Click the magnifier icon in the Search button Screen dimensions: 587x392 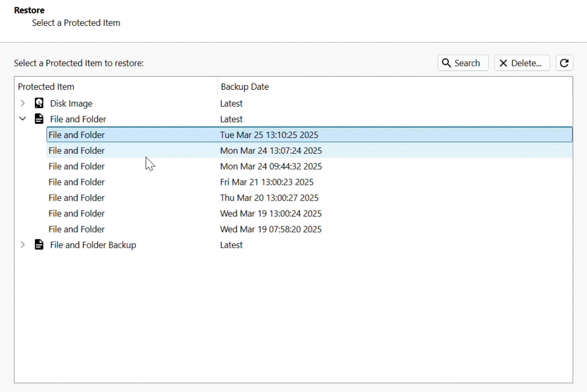(x=446, y=63)
